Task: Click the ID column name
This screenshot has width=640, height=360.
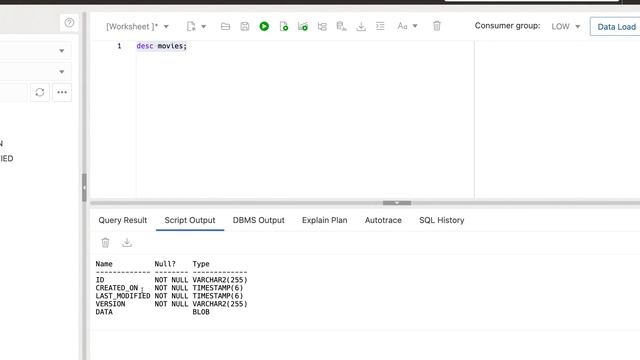Action: [x=100, y=280]
